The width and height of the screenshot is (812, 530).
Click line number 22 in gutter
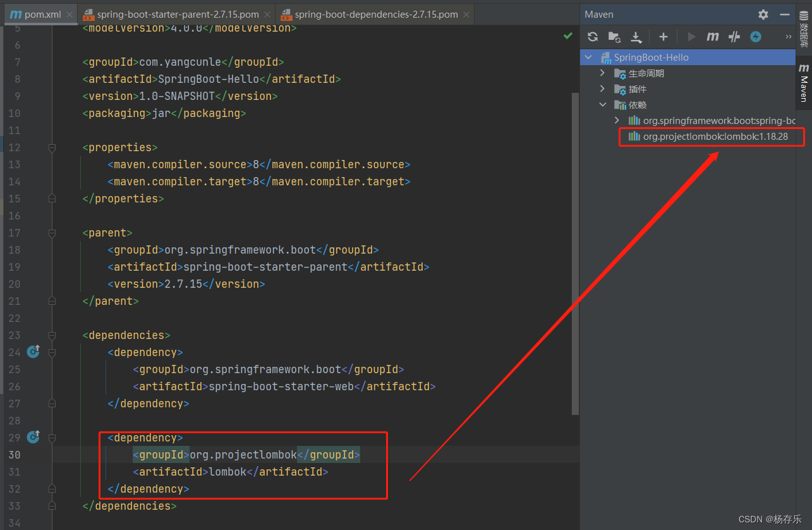click(x=14, y=318)
